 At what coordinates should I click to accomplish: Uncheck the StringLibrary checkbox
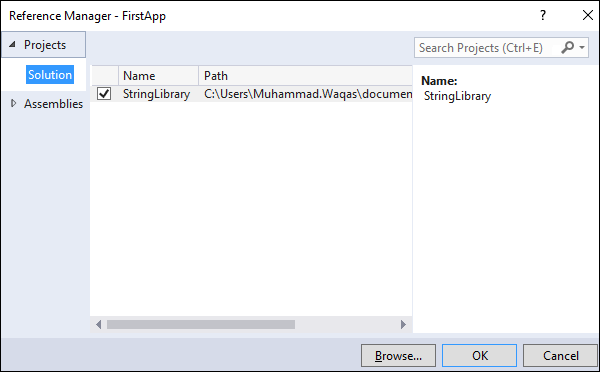(x=104, y=94)
